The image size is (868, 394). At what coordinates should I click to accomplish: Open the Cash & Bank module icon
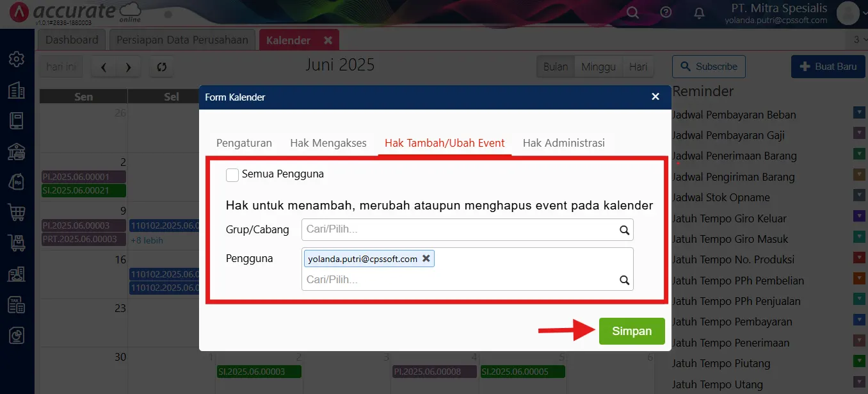17,152
